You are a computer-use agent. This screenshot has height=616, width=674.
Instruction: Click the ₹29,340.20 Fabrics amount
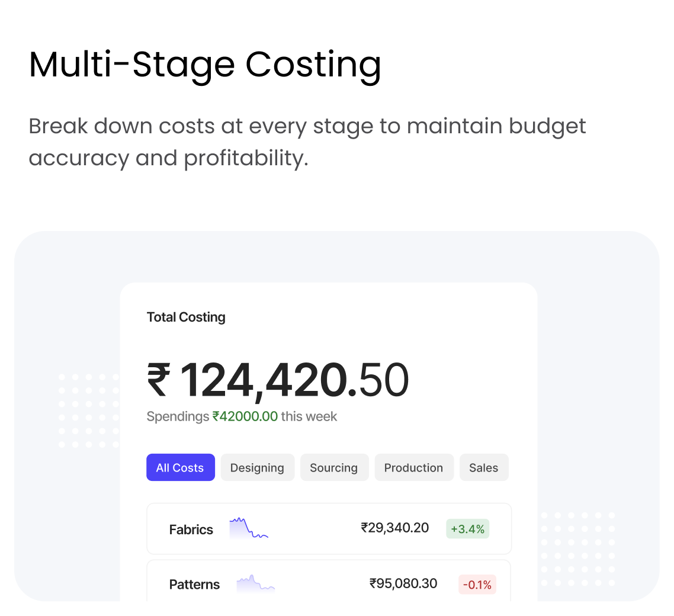(394, 528)
